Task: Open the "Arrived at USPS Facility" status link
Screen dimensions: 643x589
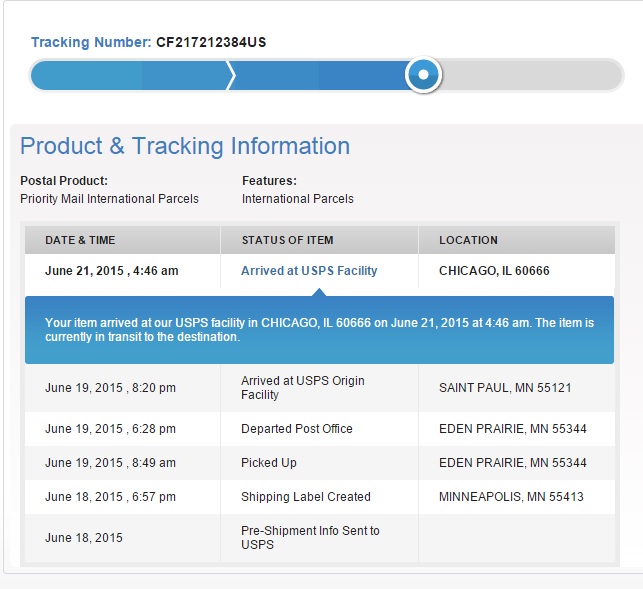Action: [309, 271]
